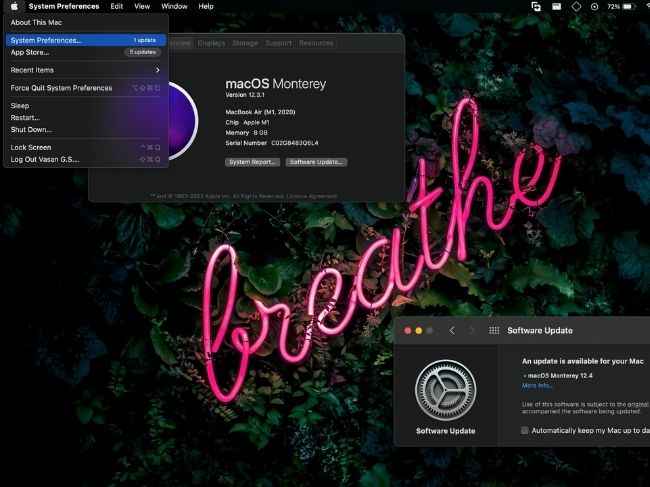The image size is (650, 487).
Task: Click the Serial Number value text
Action: (x=295, y=143)
